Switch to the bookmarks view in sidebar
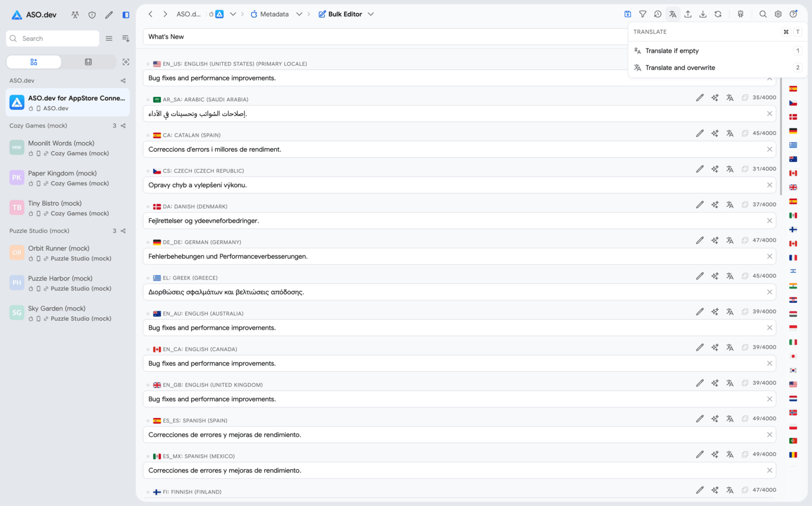The width and height of the screenshot is (812, 506). (88, 62)
